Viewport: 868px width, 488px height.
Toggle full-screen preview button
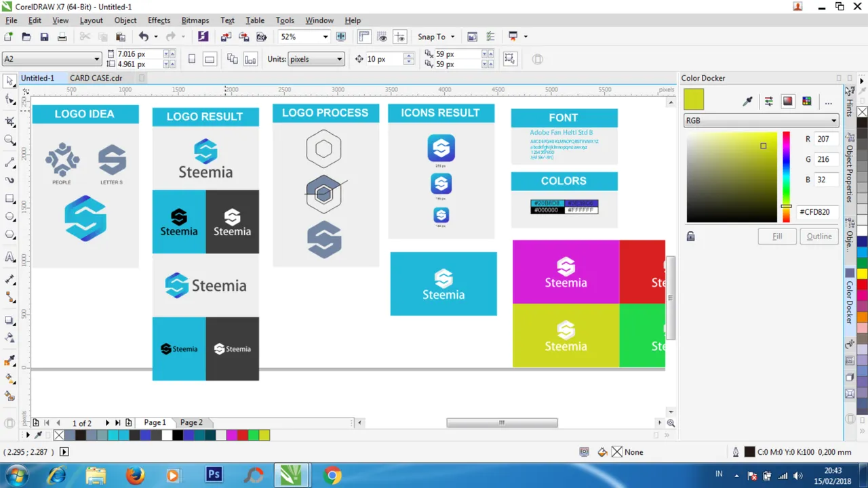click(x=341, y=37)
